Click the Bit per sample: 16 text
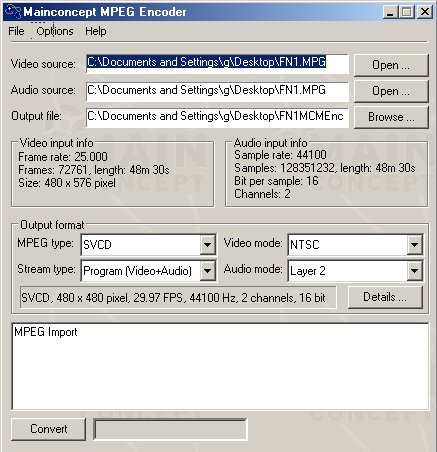437x452 pixels. 276,181
